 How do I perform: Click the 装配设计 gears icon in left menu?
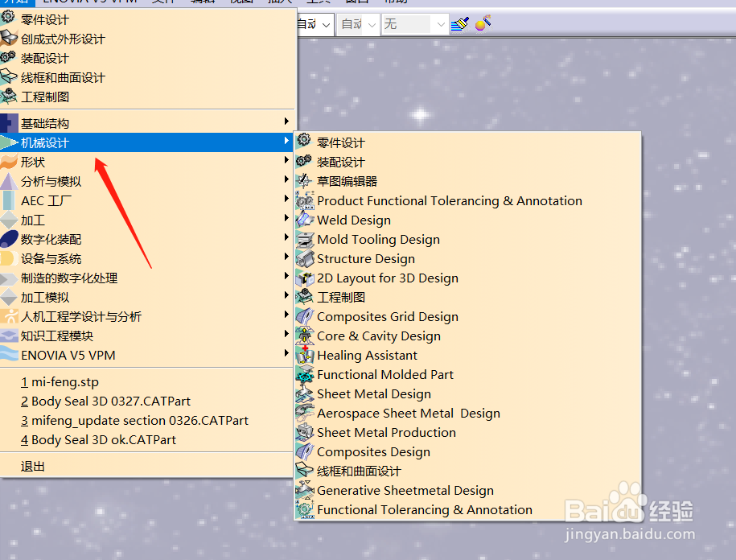coord(8,57)
